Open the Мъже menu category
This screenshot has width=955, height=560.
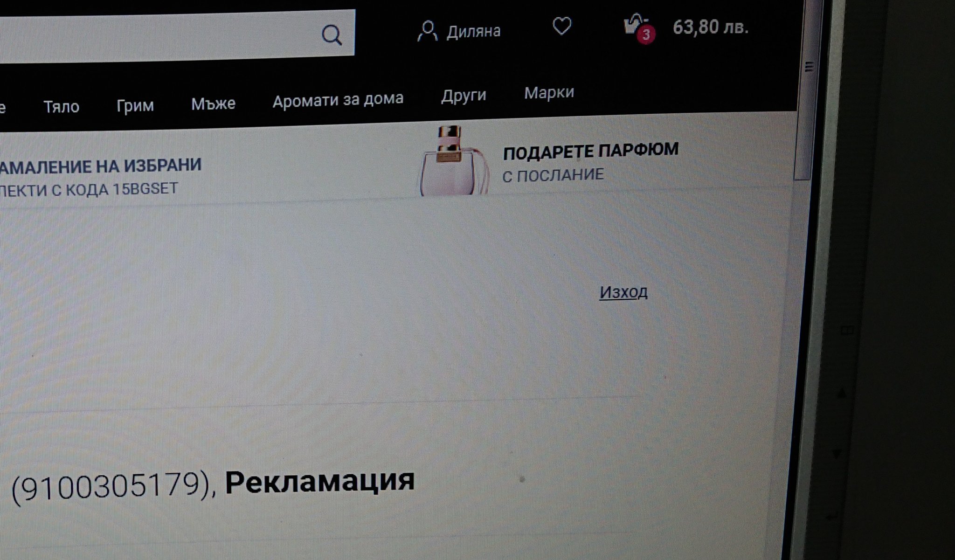coord(213,103)
